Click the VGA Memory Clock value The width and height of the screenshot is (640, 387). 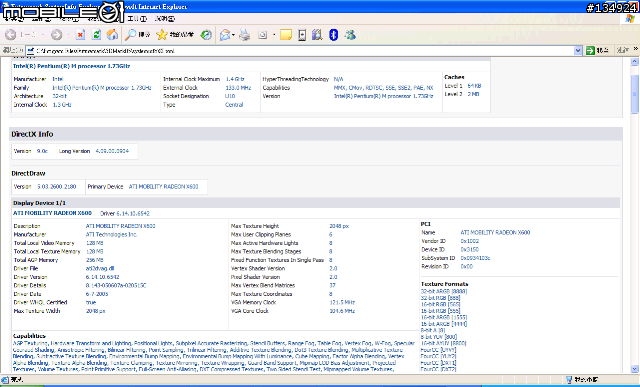click(342, 302)
